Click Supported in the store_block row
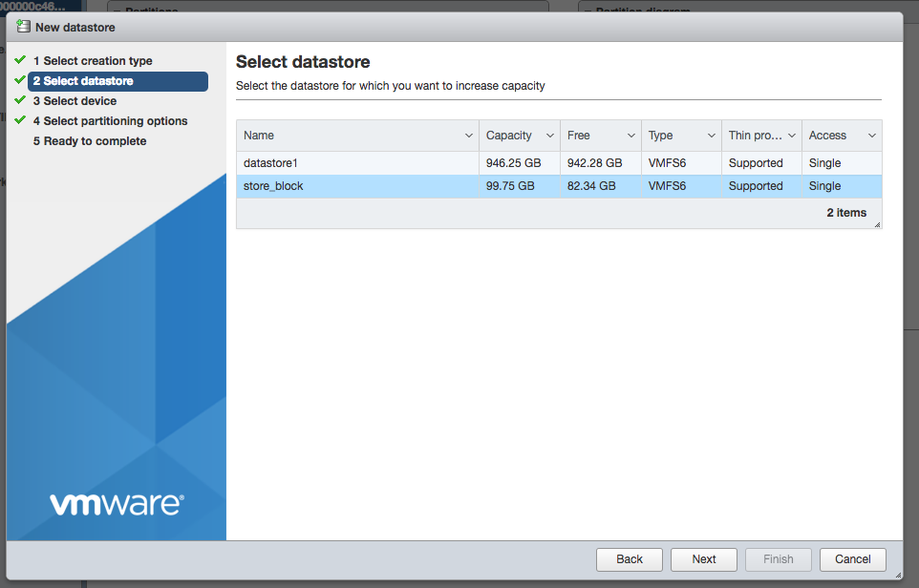Image resolution: width=919 pixels, height=588 pixels. click(x=756, y=186)
